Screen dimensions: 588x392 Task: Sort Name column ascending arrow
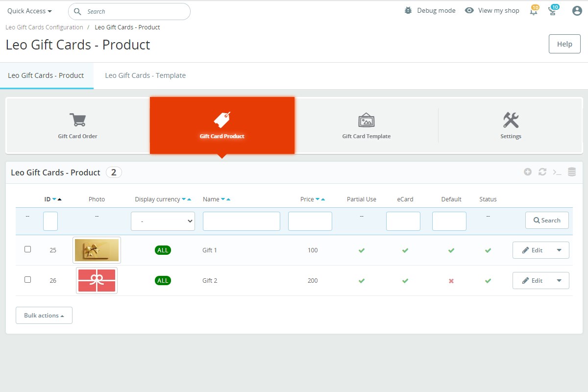coord(228,199)
